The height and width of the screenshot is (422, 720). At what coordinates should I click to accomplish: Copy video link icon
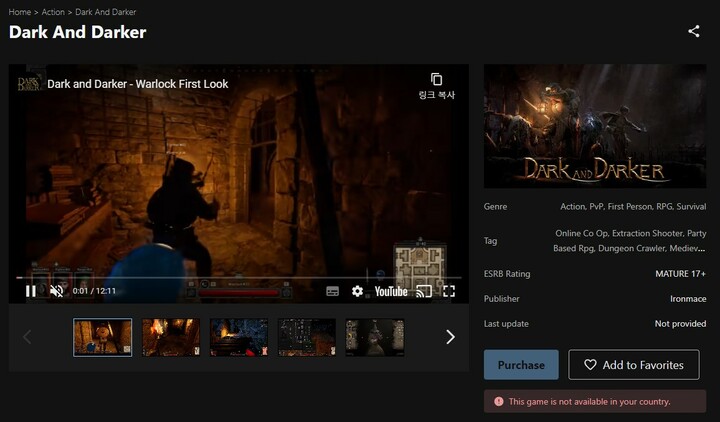pyautogui.click(x=436, y=79)
